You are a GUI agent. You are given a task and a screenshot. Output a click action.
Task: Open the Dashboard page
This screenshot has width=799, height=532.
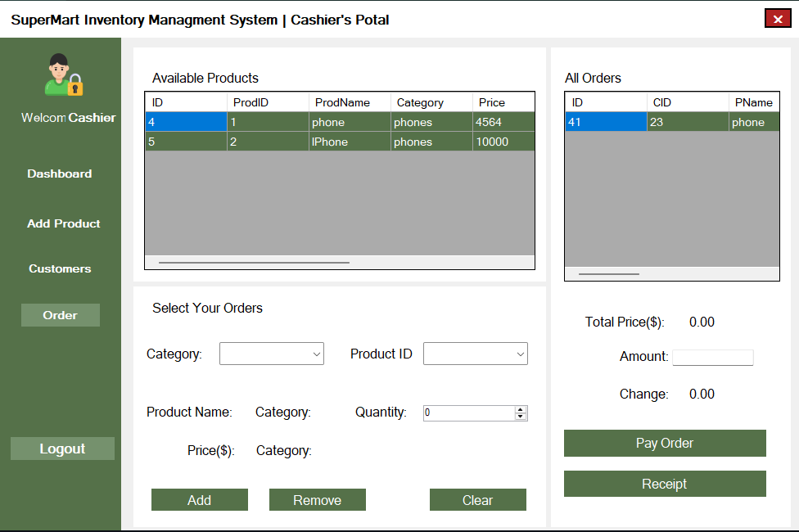[60, 174]
